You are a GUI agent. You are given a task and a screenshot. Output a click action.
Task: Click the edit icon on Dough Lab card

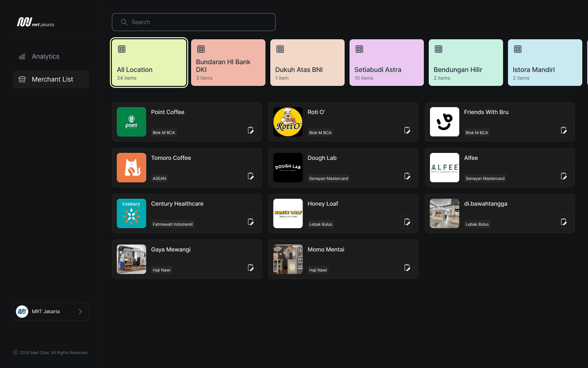(x=407, y=176)
